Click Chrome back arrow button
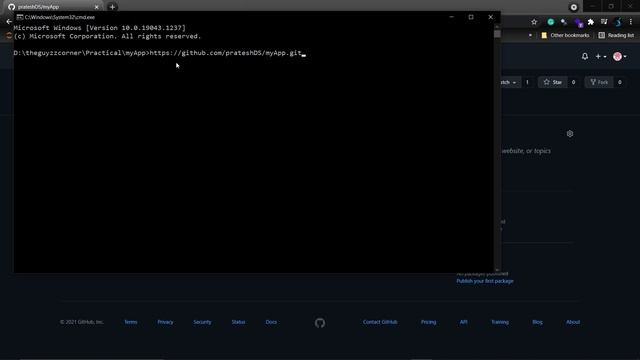640x360 pixels. [x=9, y=22]
